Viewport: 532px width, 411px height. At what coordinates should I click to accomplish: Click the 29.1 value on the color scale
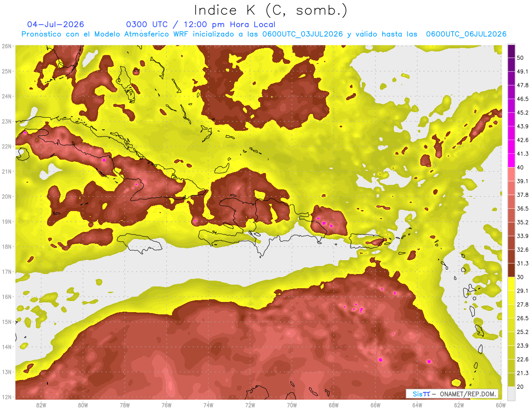tap(523, 291)
